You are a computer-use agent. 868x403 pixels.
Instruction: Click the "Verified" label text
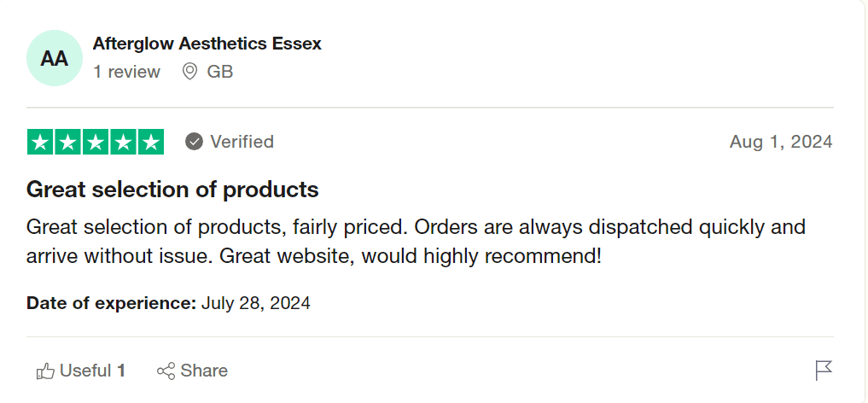pyautogui.click(x=242, y=142)
